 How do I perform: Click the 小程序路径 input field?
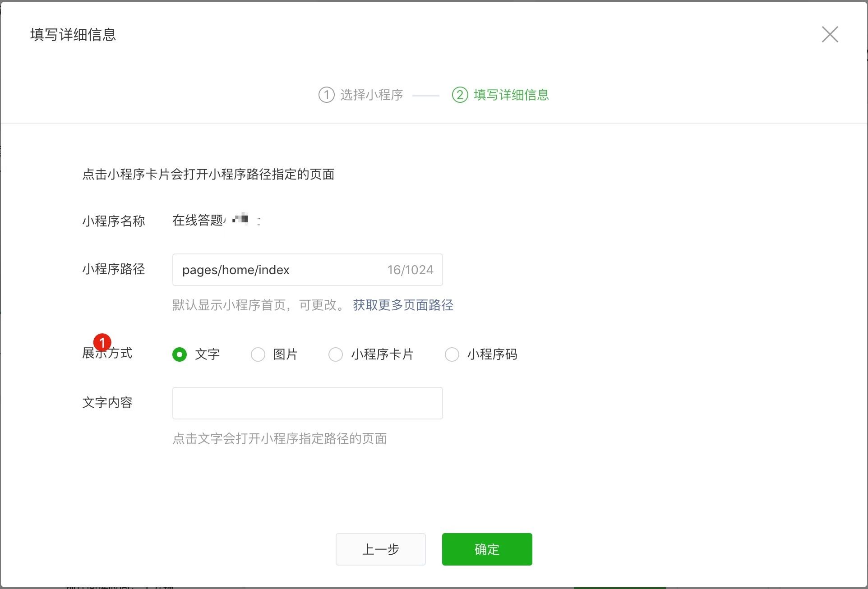(307, 270)
